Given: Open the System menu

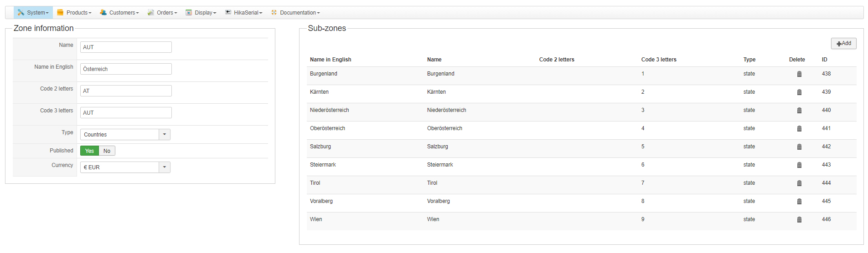Looking at the screenshot, I should (x=33, y=13).
